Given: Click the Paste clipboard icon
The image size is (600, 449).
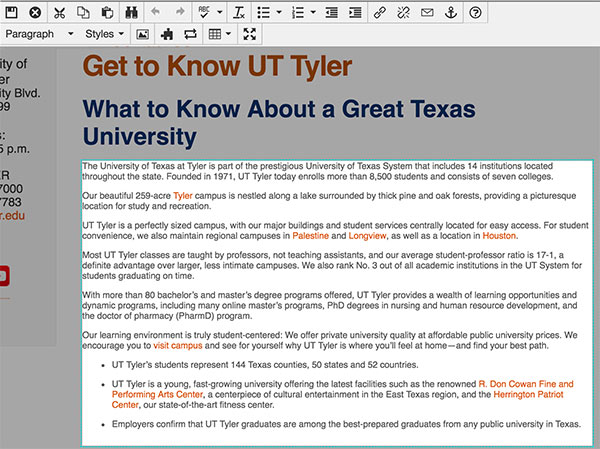Looking at the screenshot, I should [x=107, y=13].
